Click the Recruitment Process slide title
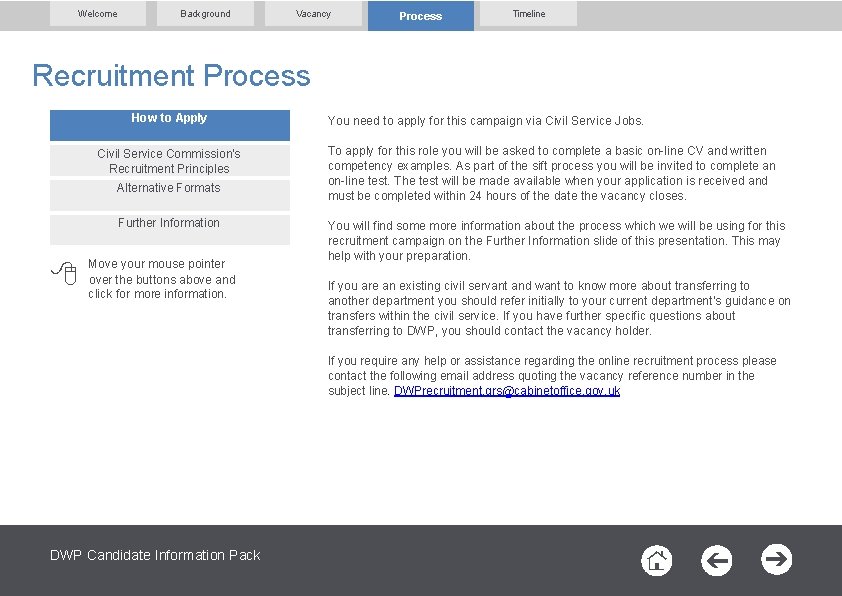This screenshot has height=596, width=842. pyautogui.click(x=170, y=76)
